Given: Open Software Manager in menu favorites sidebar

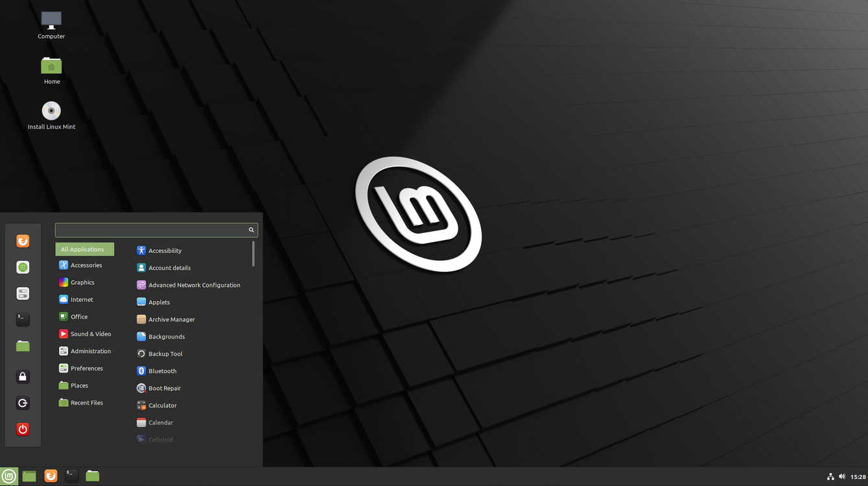Looking at the screenshot, I should pyautogui.click(x=23, y=267).
